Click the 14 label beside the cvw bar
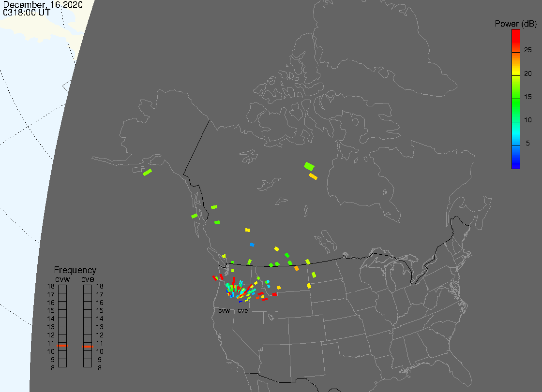This screenshot has width=542, height=392. point(51,319)
